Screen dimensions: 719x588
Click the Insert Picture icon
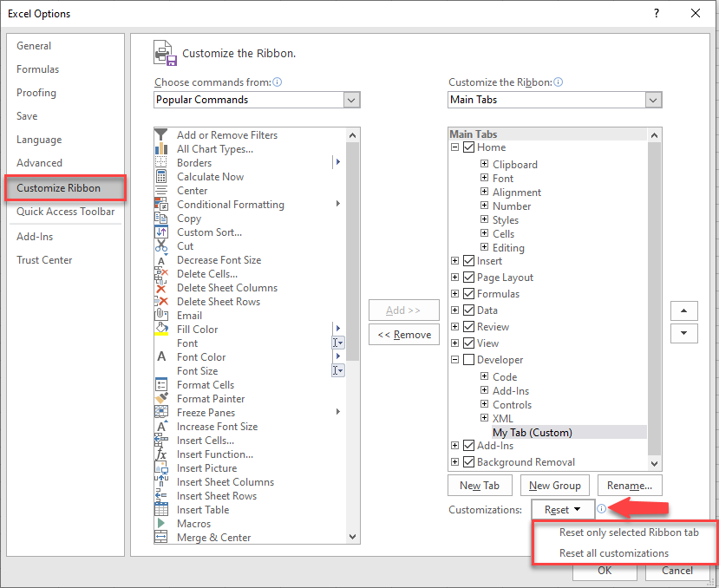(161, 467)
